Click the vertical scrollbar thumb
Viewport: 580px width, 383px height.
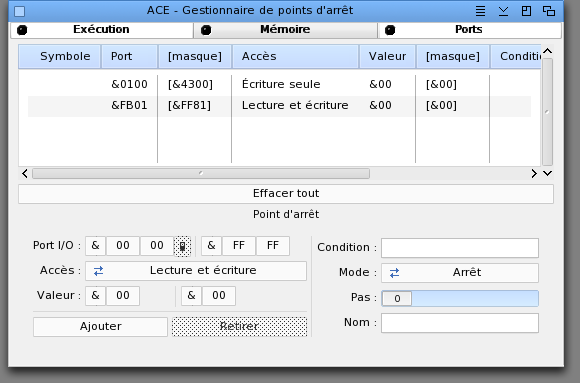[547, 112]
